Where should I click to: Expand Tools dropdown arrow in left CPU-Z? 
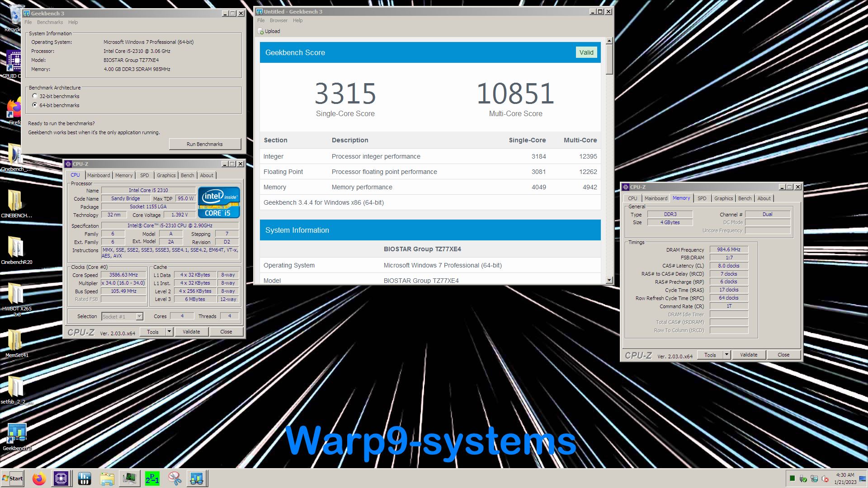169,332
